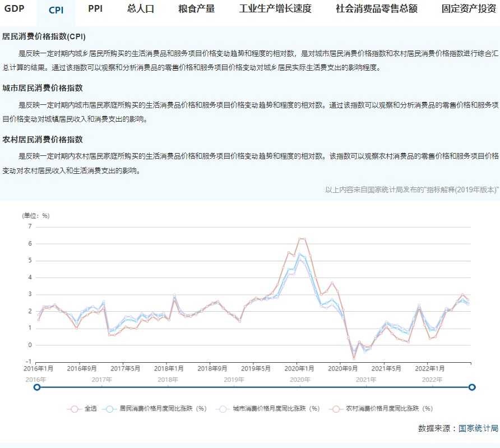Select the 2021年 timeline label
500x448 pixels.
[366, 380]
